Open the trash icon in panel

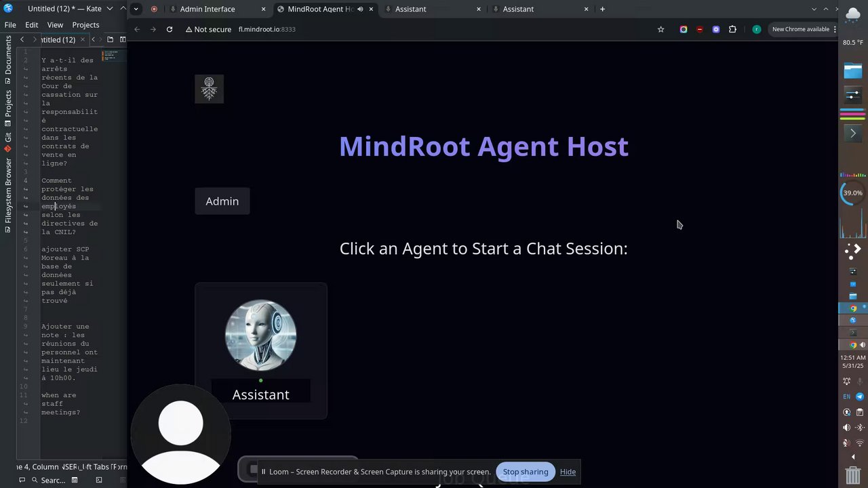point(852,474)
